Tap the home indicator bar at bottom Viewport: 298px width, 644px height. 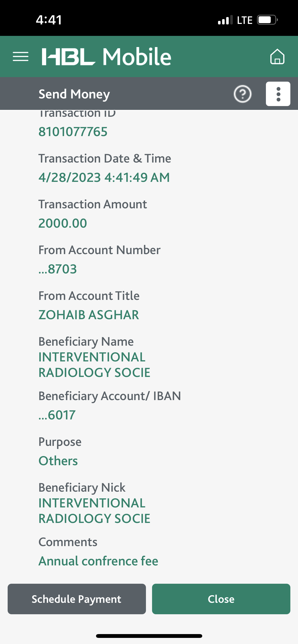[149, 636]
